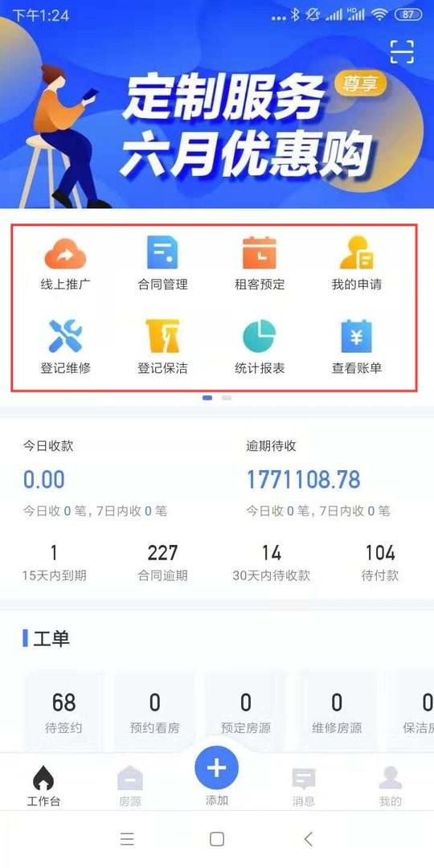434x868 pixels.
Task: Switch to the 消息 tab
Action: pyautogui.click(x=303, y=786)
